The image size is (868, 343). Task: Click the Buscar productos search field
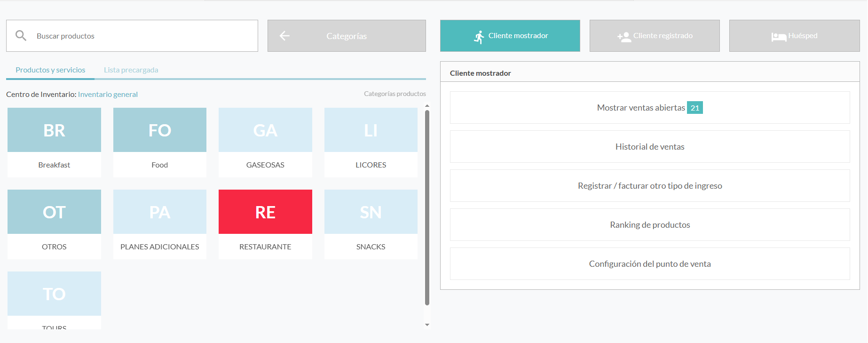pos(141,36)
